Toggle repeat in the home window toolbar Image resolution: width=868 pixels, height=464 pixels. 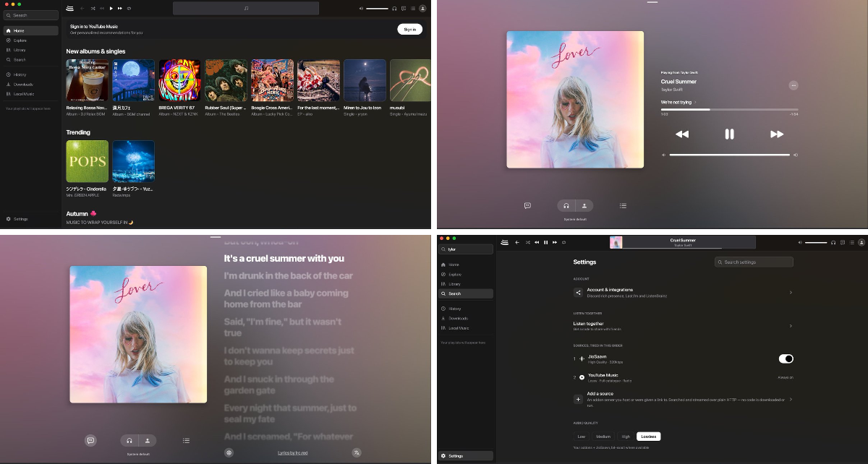pos(129,9)
